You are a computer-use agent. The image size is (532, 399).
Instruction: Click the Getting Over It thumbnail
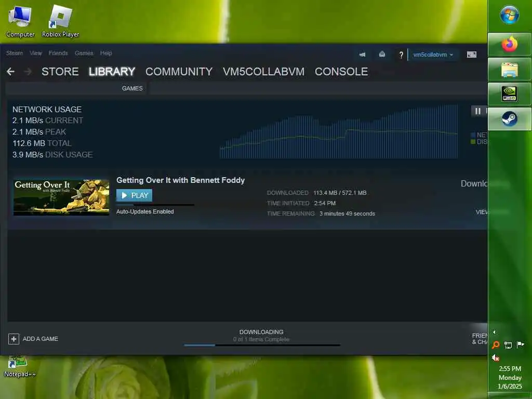click(61, 197)
